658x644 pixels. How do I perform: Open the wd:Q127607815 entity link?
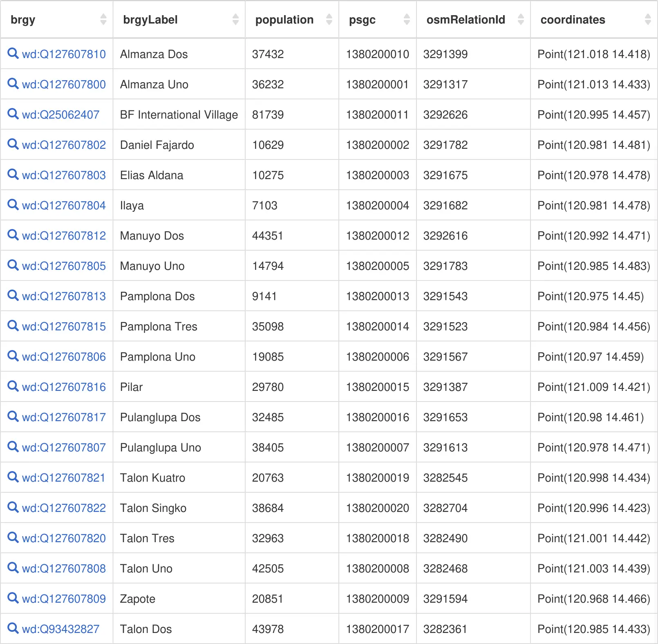coord(64,326)
